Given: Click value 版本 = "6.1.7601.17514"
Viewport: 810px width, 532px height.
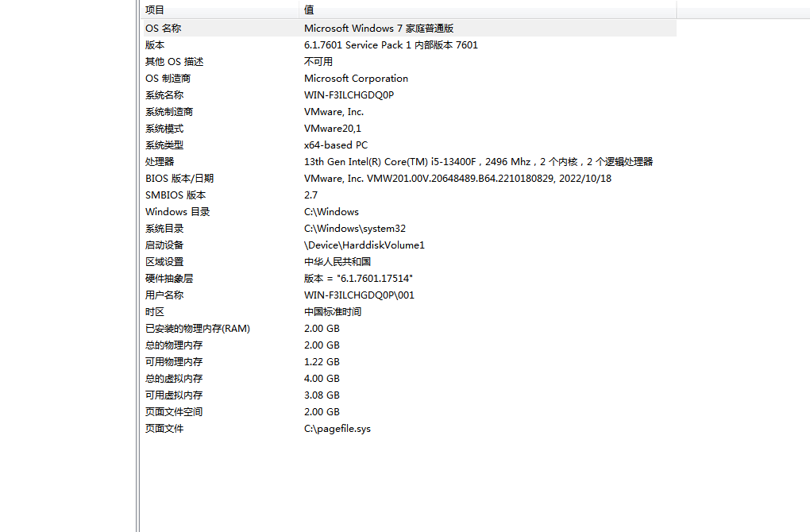Looking at the screenshot, I should point(358,279).
